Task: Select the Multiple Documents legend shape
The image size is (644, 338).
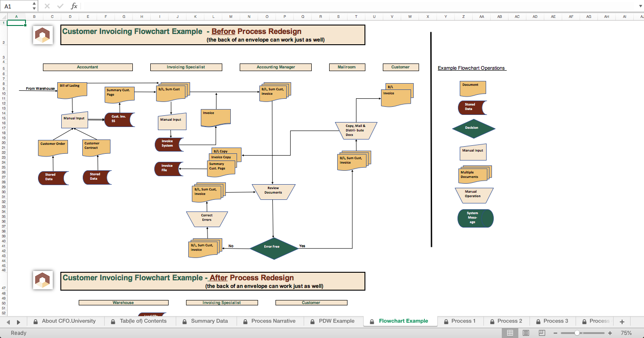Action: click(476, 174)
